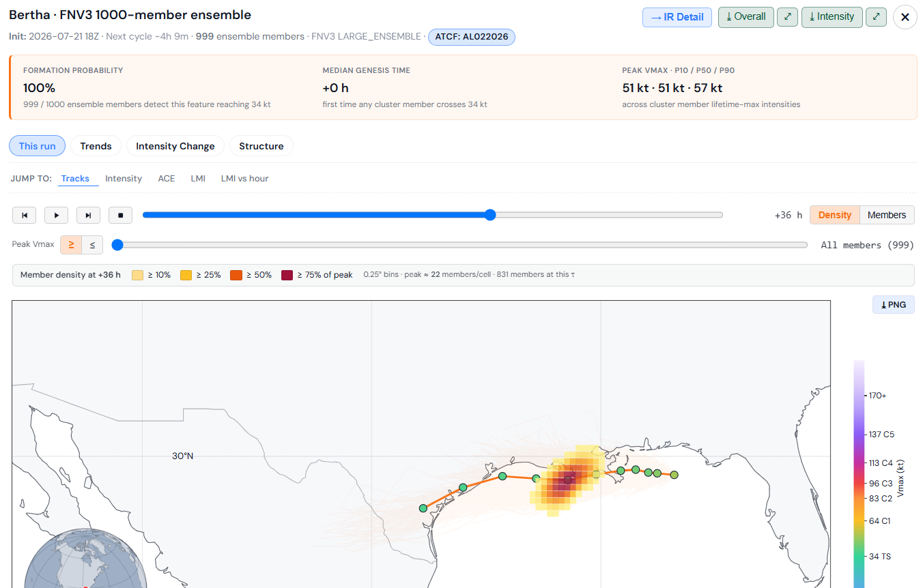Image resolution: width=923 pixels, height=588 pixels.
Task: Click the 30°N latitude label
Action: click(182, 456)
